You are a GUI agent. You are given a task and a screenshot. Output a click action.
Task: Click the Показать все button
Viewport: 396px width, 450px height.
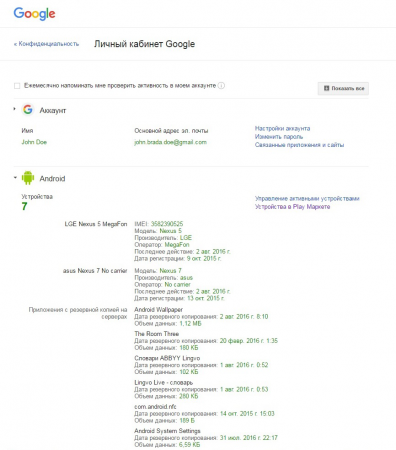pos(343,88)
